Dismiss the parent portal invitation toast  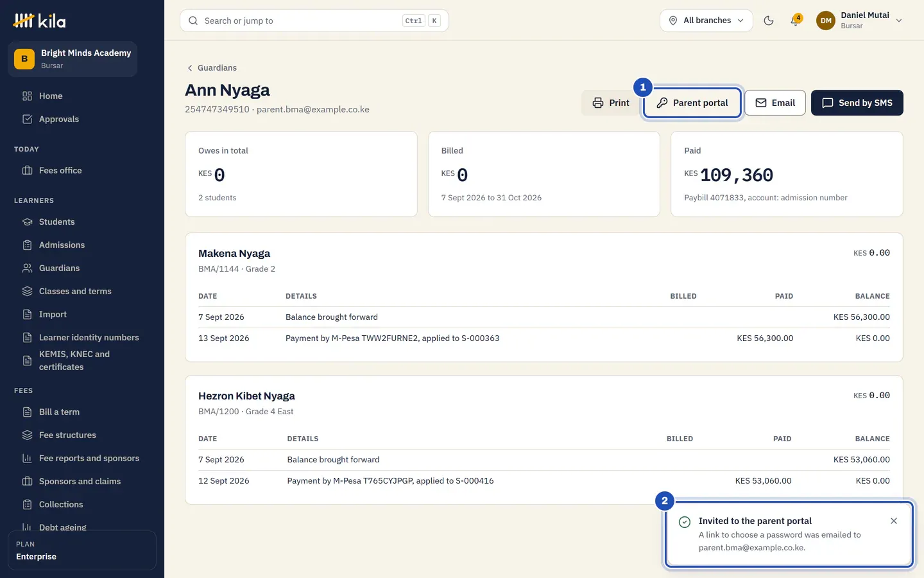point(894,521)
